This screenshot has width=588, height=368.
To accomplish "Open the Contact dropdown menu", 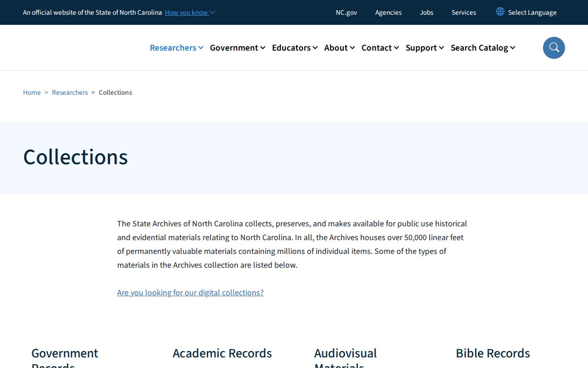I will click(380, 48).
